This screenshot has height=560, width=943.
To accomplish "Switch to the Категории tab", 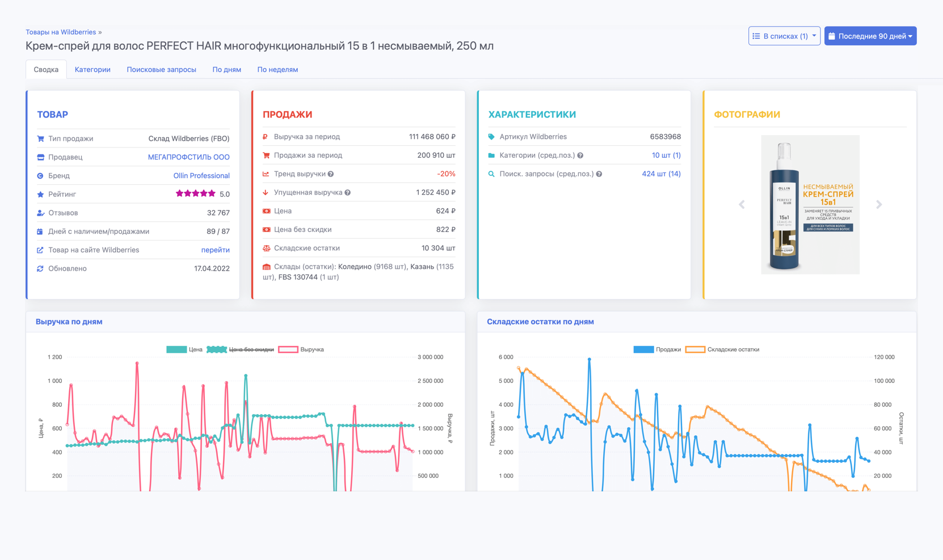I will tap(92, 69).
